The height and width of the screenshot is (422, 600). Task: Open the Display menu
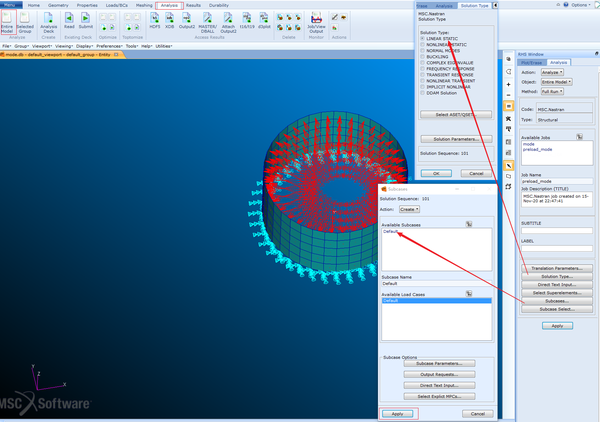tap(84, 46)
